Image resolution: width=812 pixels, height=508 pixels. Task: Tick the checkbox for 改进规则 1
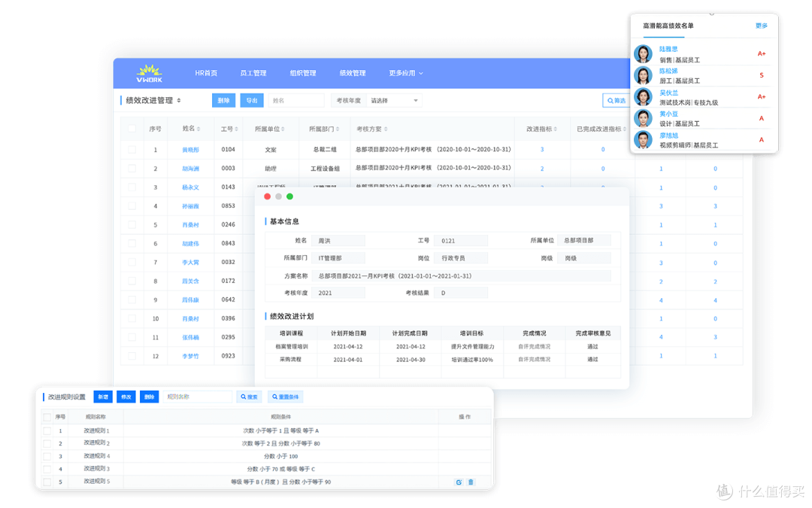coord(47,430)
